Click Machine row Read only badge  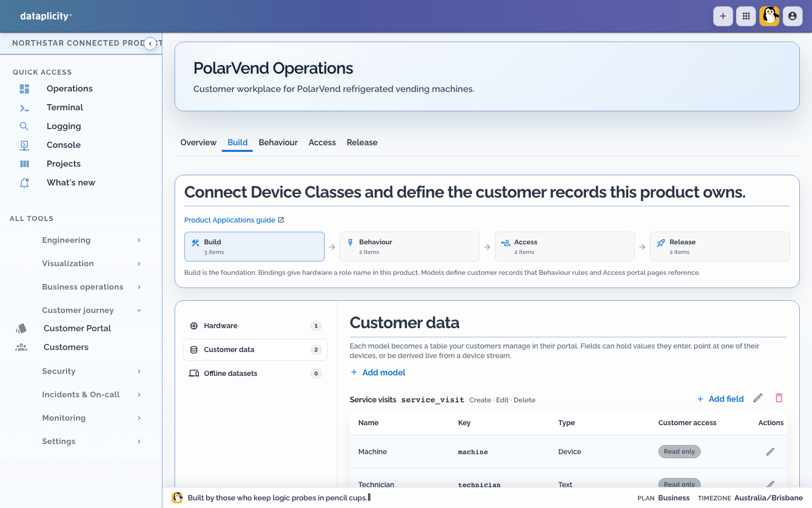pos(679,452)
